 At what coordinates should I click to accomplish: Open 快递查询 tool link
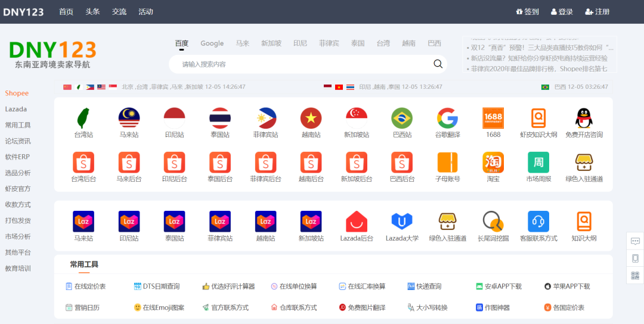[x=425, y=286]
